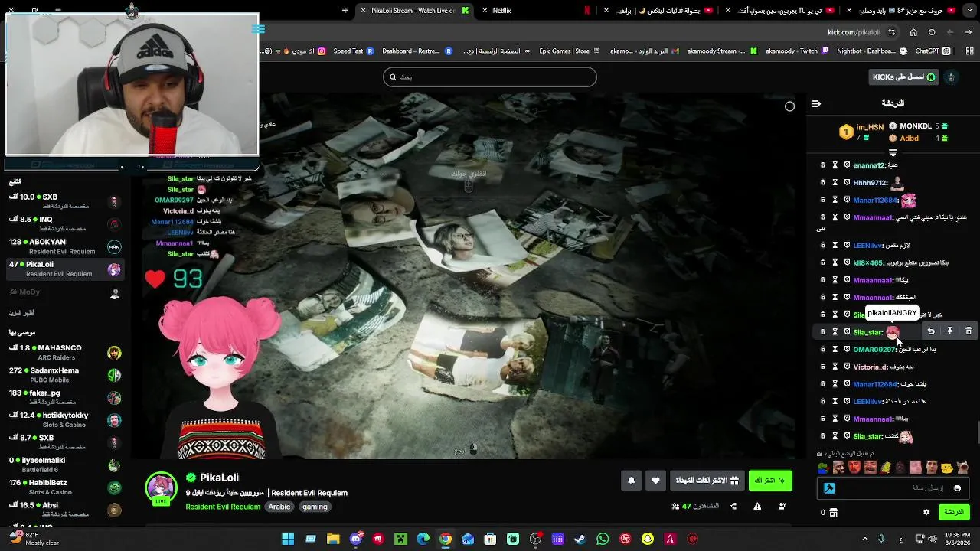The image size is (980, 551).
Task: Close the PikaLoli Stream tab
Action: tap(364, 11)
